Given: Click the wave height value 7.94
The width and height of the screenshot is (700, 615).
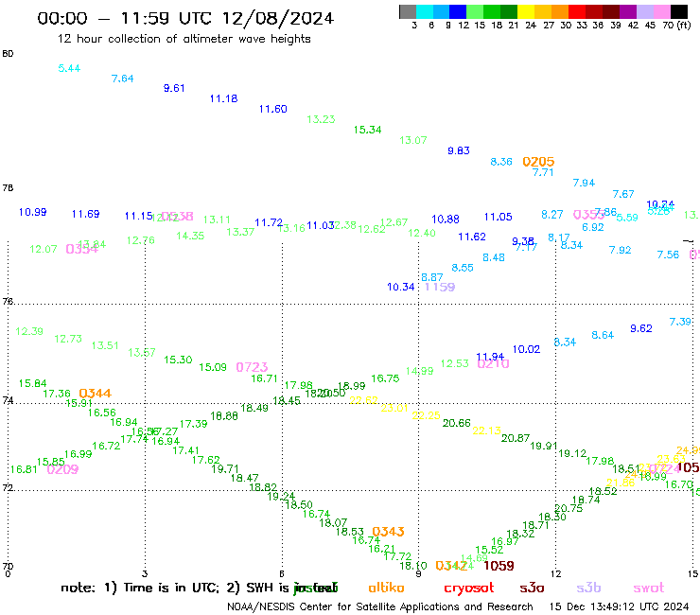Looking at the screenshot, I should 584,184.
